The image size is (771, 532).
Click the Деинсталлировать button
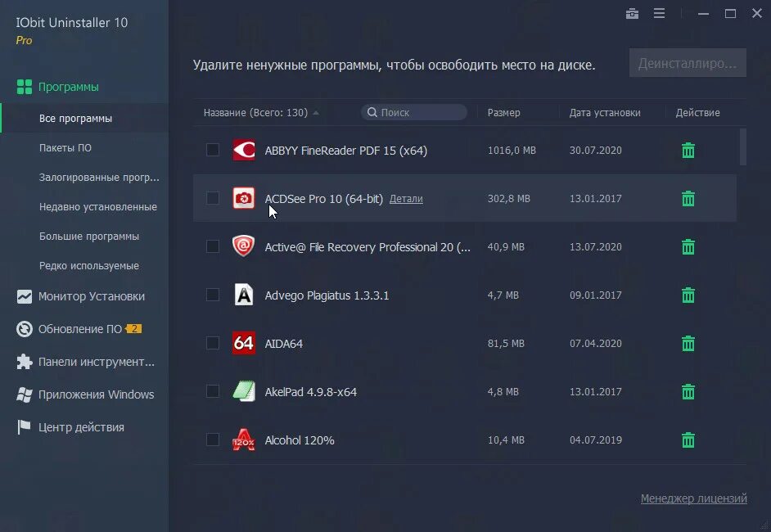(688, 63)
